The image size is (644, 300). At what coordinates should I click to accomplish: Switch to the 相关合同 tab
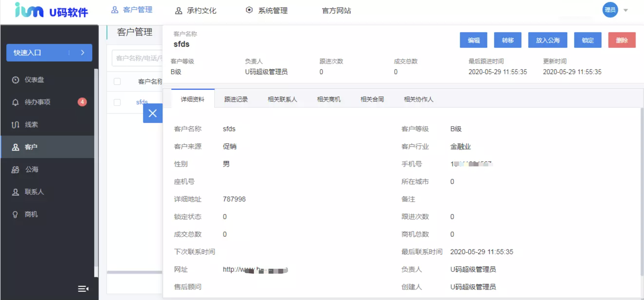[x=372, y=99]
